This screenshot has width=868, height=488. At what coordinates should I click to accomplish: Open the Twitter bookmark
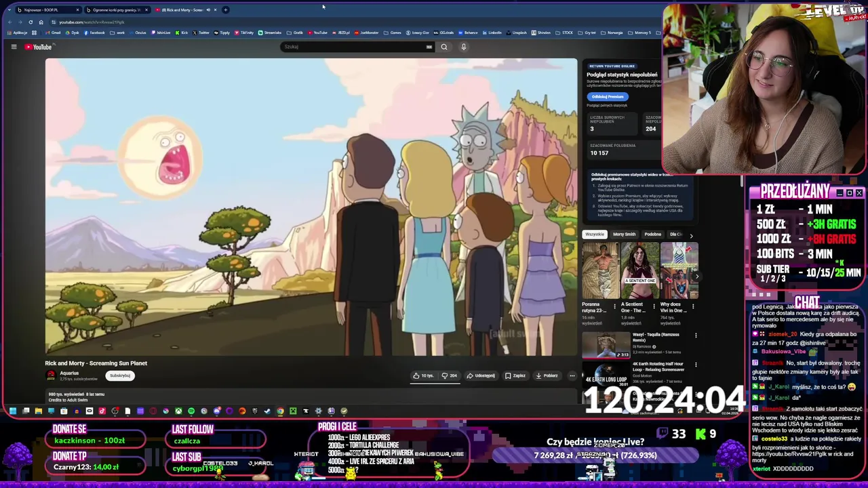click(x=201, y=33)
